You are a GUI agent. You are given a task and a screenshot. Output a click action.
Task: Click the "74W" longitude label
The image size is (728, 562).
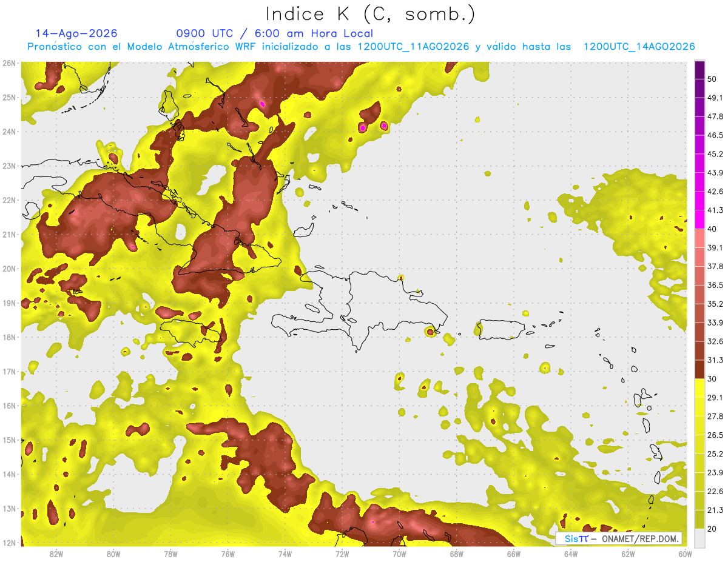click(285, 554)
